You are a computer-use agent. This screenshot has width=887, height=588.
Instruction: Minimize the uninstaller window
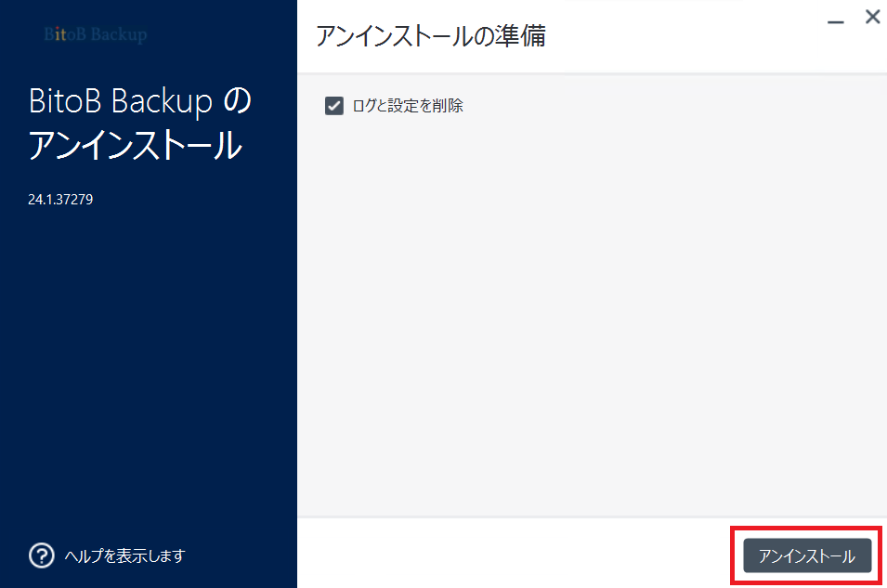pos(836,21)
